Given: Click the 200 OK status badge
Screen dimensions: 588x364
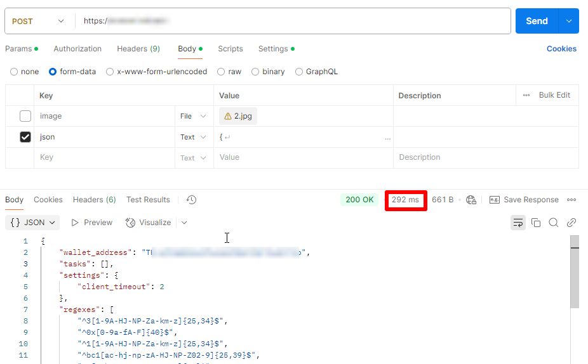Looking at the screenshot, I should point(359,200).
